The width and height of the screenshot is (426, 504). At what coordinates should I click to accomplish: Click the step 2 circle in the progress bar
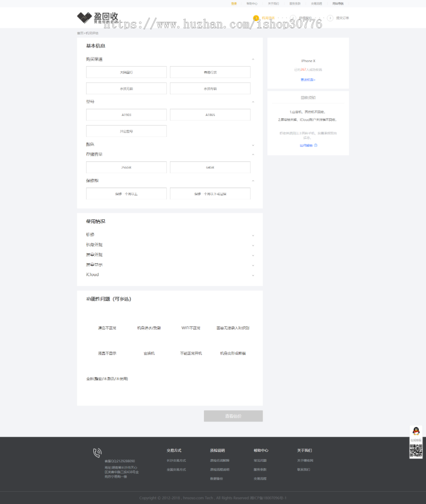click(x=293, y=18)
